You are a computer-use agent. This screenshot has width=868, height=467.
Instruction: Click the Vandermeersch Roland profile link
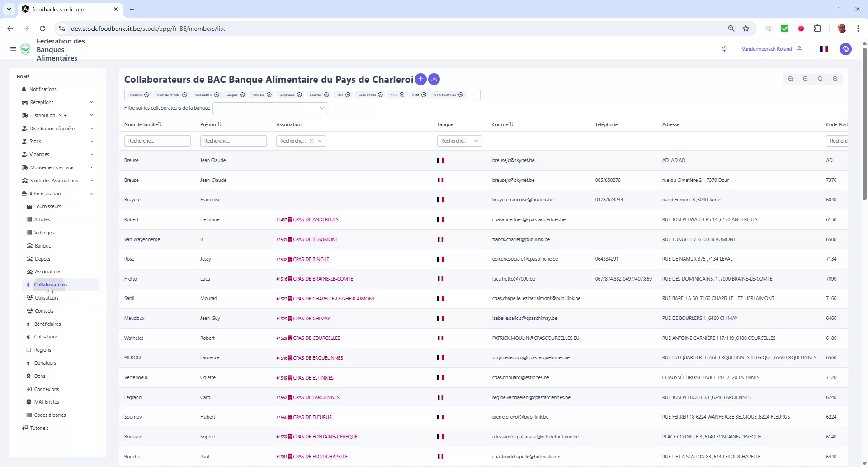coord(767,49)
